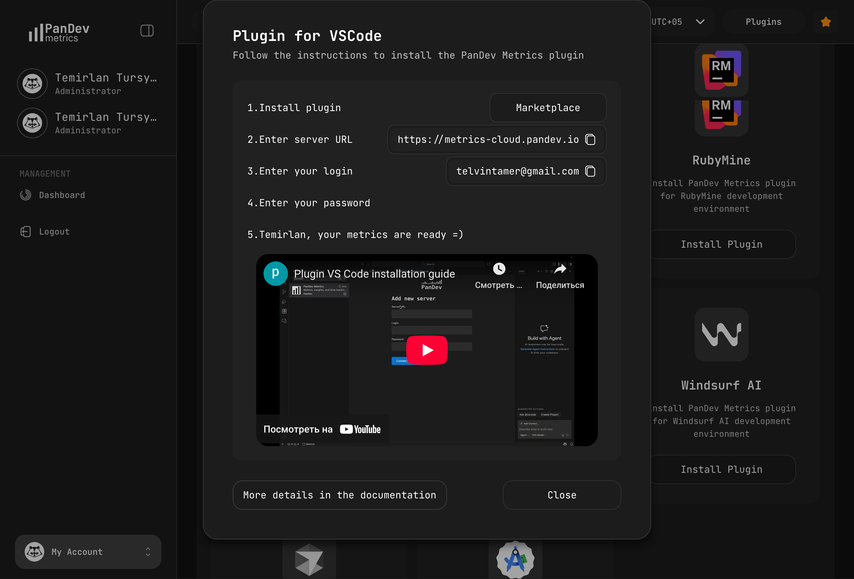The image size is (854, 579).
Task: Click the Watch later clock icon
Action: coord(499,269)
